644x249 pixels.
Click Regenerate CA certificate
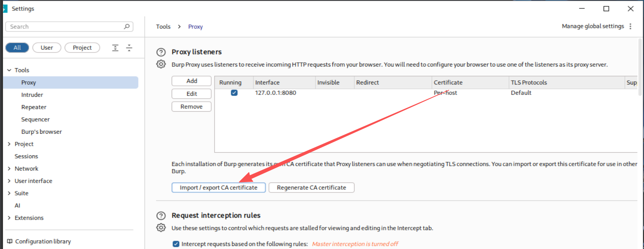click(x=312, y=188)
